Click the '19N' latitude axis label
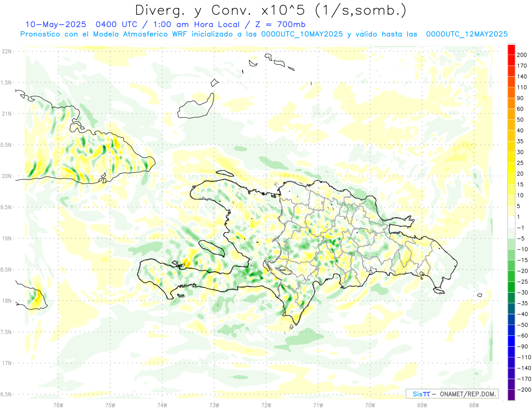 click(6, 238)
